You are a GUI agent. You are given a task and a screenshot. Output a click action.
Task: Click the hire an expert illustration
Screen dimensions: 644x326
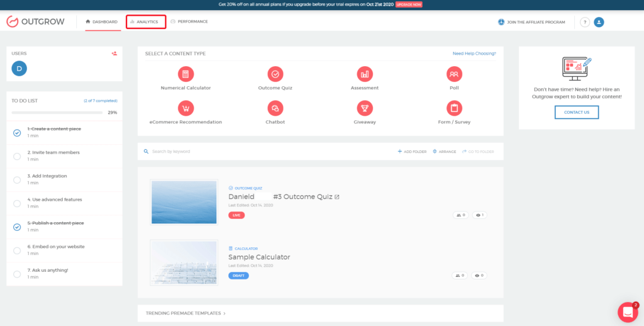(577, 69)
